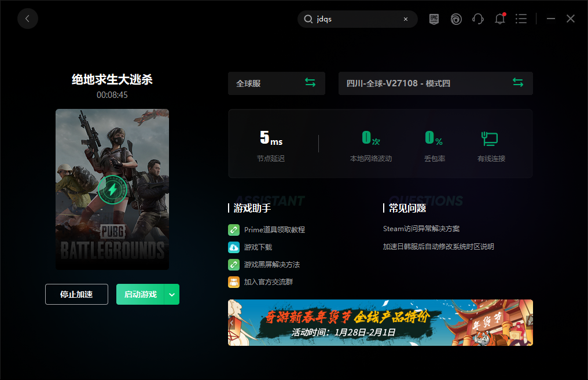Image resolution: width=588 pixels, height=380 pixels.
Task: Click the 5ms 节点延迟 value
Action: point(271,138)
